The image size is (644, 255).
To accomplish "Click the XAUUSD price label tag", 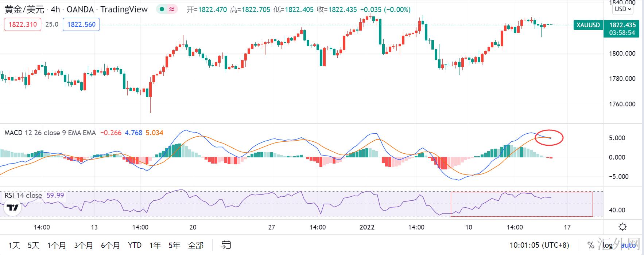I will point(588,25).
